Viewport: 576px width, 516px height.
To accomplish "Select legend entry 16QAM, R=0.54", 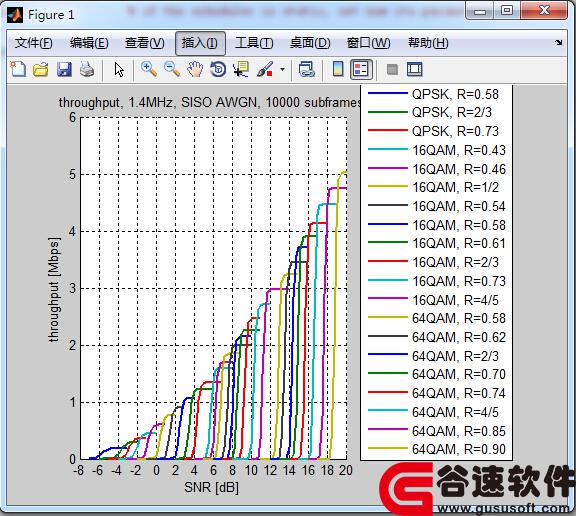I will 437,206.
